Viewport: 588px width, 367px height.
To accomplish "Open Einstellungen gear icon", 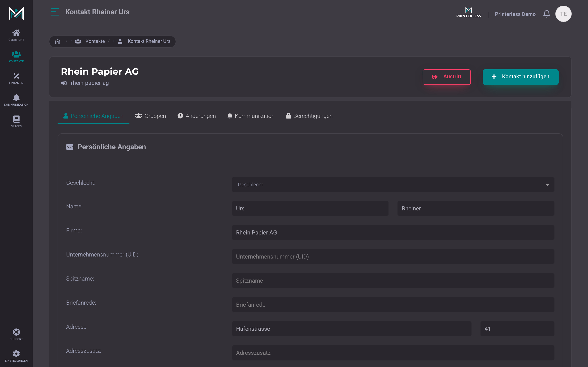I will 16,353.
